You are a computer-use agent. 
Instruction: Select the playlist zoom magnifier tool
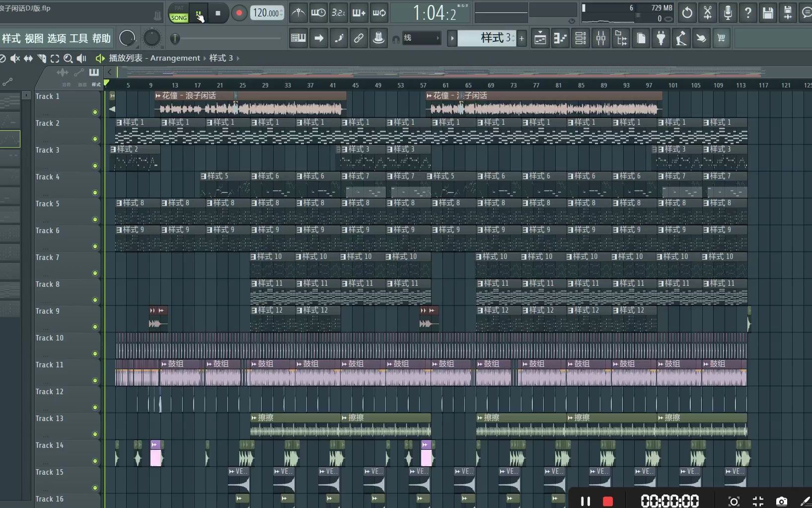point(68,58)
